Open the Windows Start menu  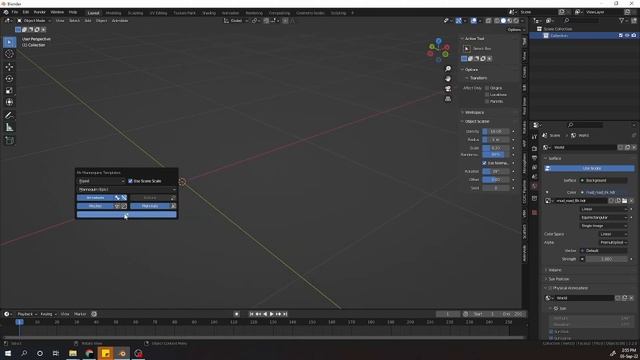tap(8, 353)
